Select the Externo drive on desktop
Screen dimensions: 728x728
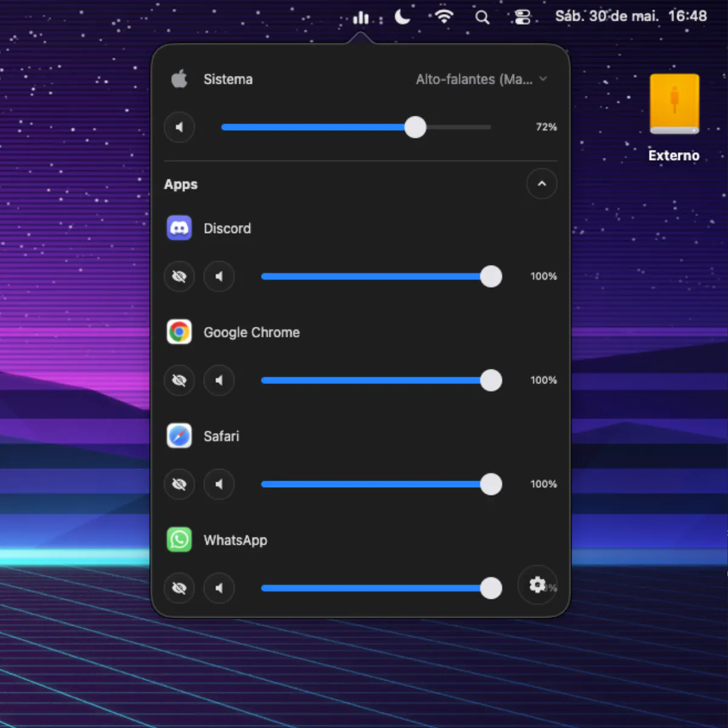click(674, 104)
